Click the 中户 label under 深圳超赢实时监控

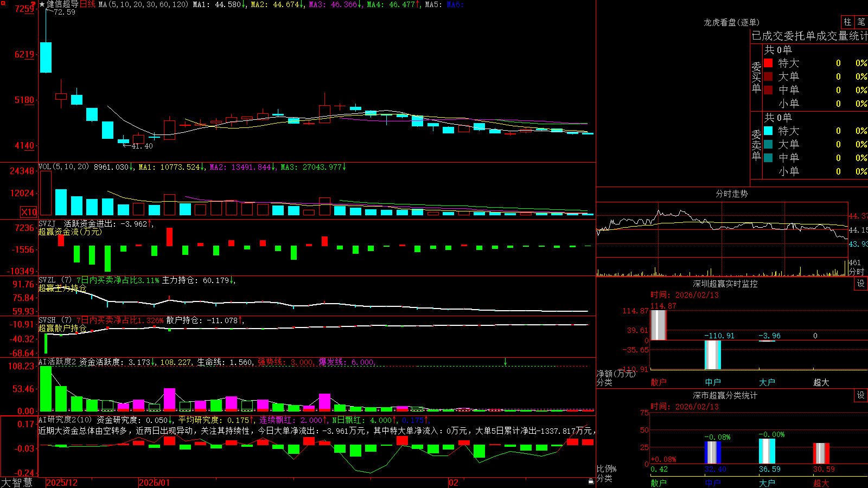pyautogui.click(x=713, y=382)
